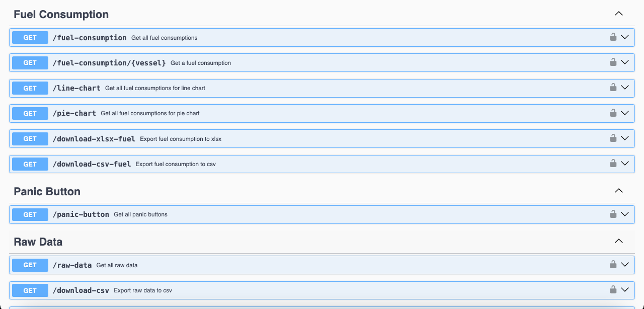Click the GET button for /line-chart
The height and width of the screenshot is (309, 644).
[x=30, y=88]
